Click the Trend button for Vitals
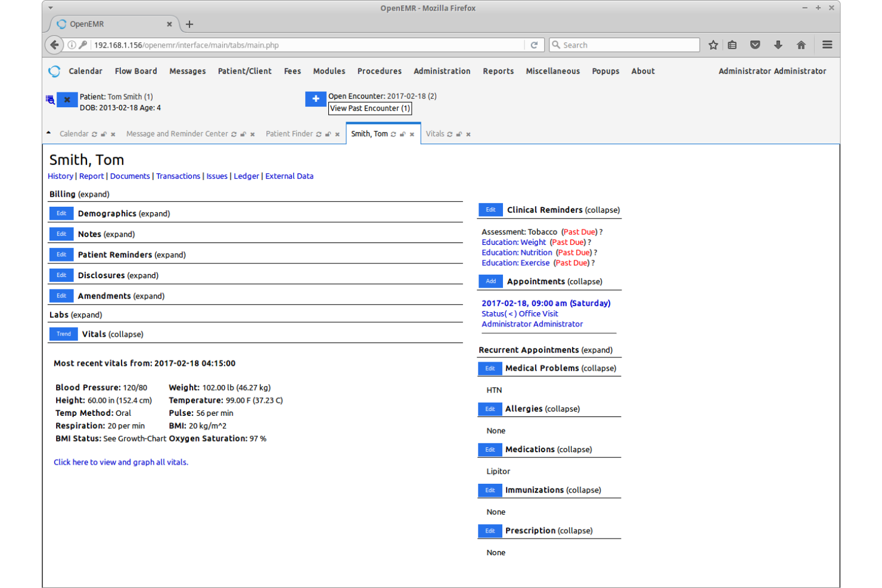Image resolution: width=882 pixels, height=588 pixels. [63, 334]
